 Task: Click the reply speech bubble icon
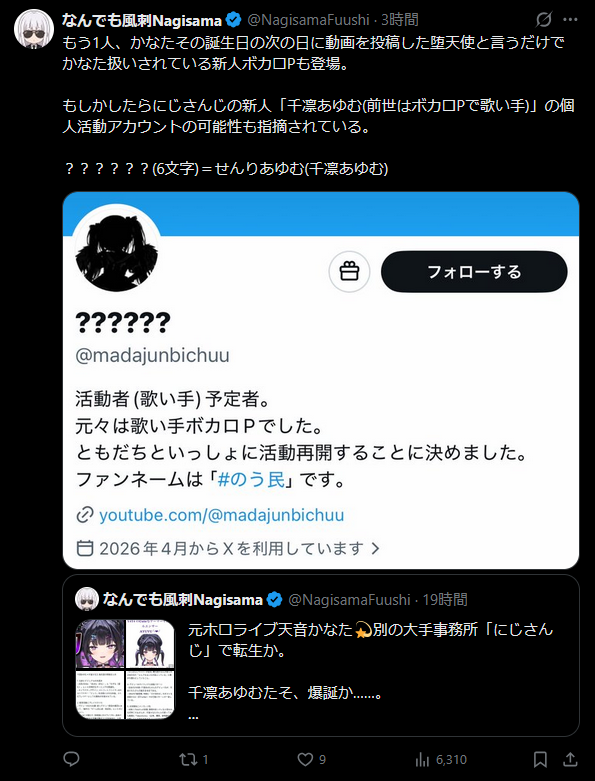click(x=72, y=759)
